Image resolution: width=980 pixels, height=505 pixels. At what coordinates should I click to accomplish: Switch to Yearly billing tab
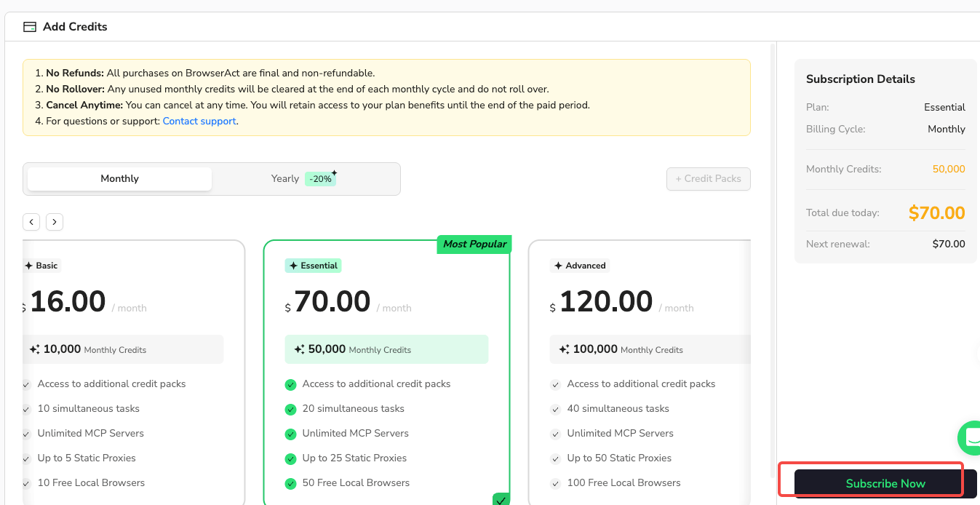(x=304, y=179)
